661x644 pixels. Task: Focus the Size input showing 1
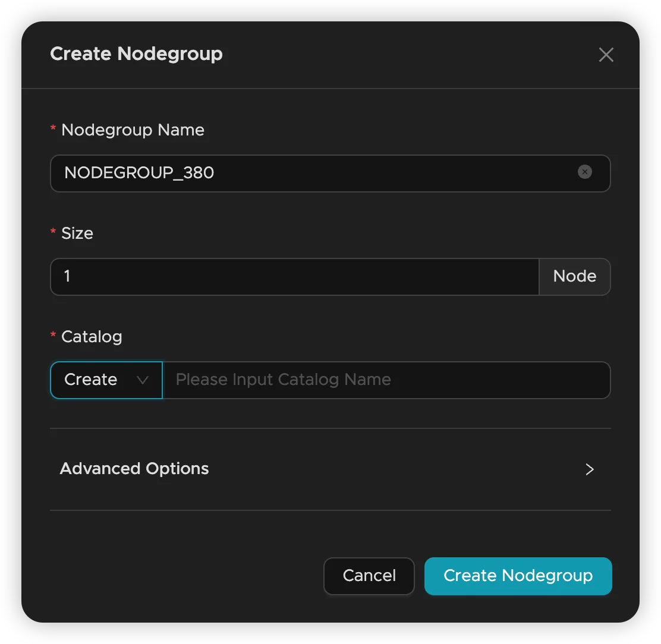[x=294, y=276]
